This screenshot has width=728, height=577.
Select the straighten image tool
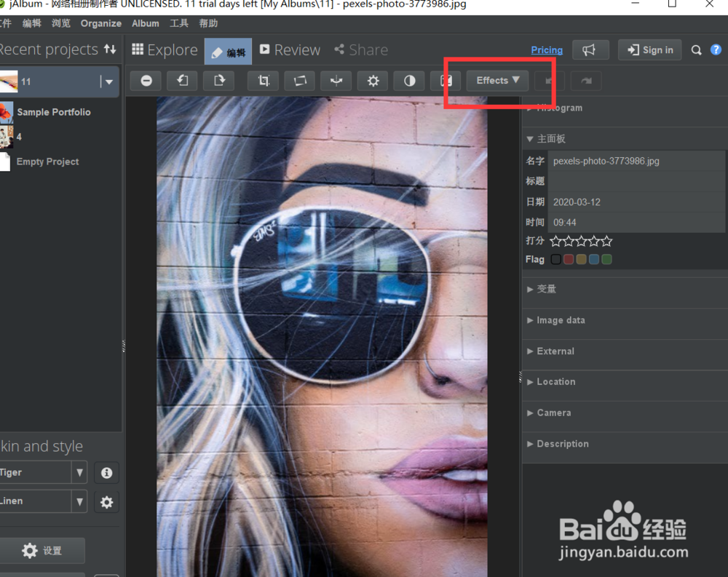coord(300,81)
